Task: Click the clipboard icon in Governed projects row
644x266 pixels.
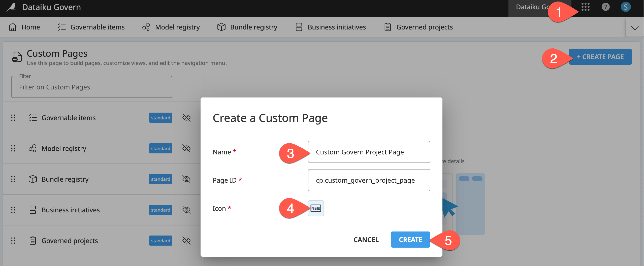Action: point(33,241)
